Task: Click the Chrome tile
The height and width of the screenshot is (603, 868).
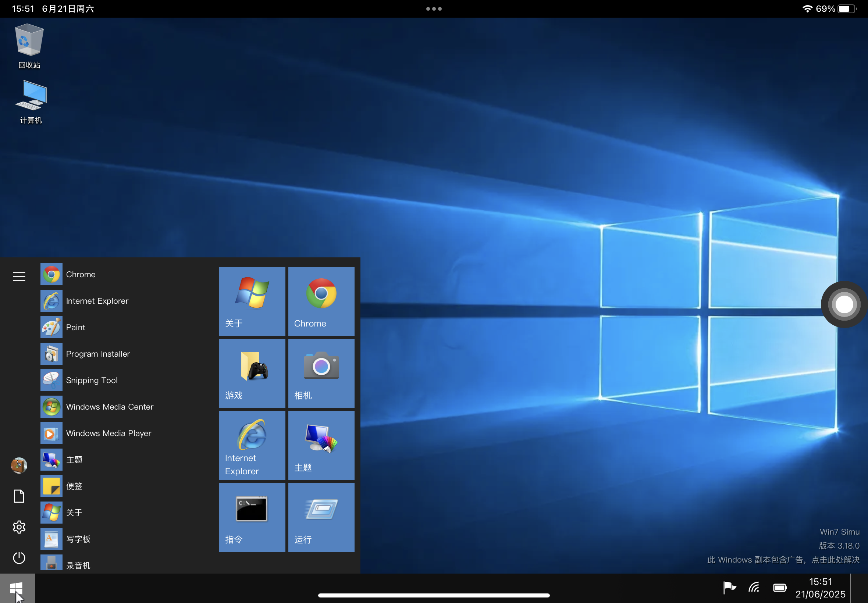Action: [x=321, y=301]
